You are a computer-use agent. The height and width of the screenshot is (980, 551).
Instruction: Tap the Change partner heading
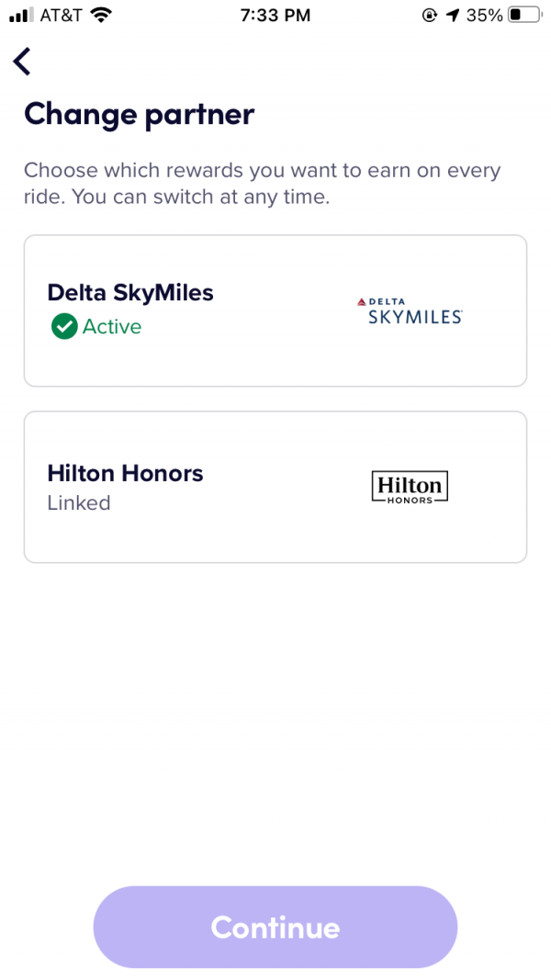tap(139, 115)
